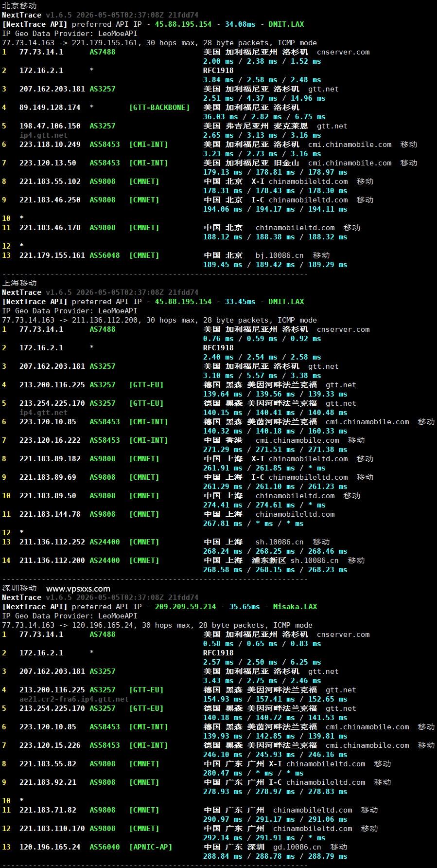The width and height of the screenshot is (437, 868).
Task: Select the "AS56040" ASN
Action: [x=105, y=847]
